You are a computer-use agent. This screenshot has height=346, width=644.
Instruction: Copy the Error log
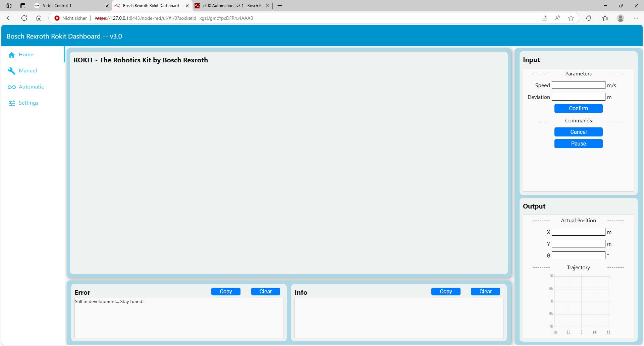point(226,292)
